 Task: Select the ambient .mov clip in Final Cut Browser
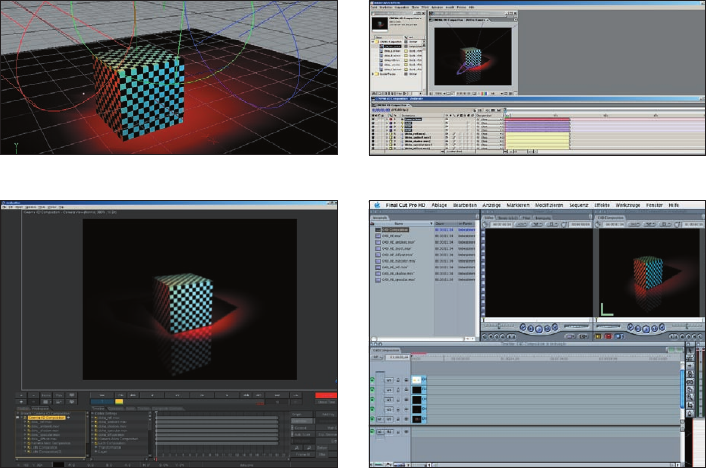click(x=398, y=242)
